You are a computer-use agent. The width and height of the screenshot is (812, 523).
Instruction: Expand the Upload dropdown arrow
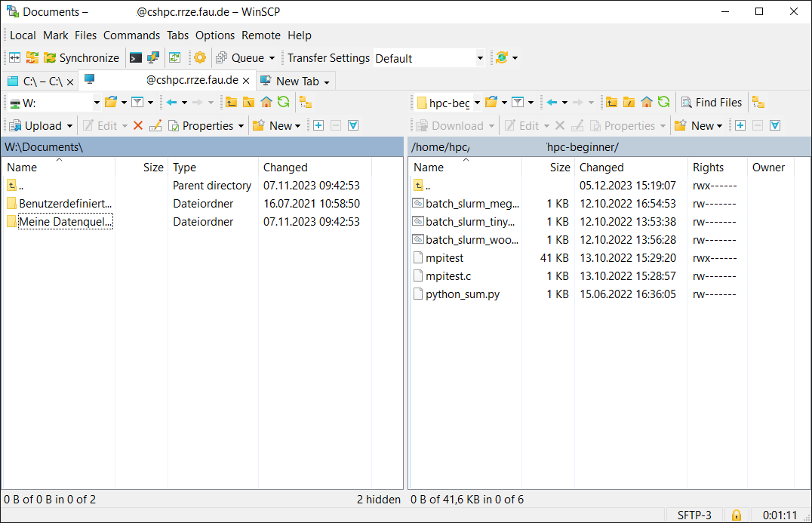[70, 126]
